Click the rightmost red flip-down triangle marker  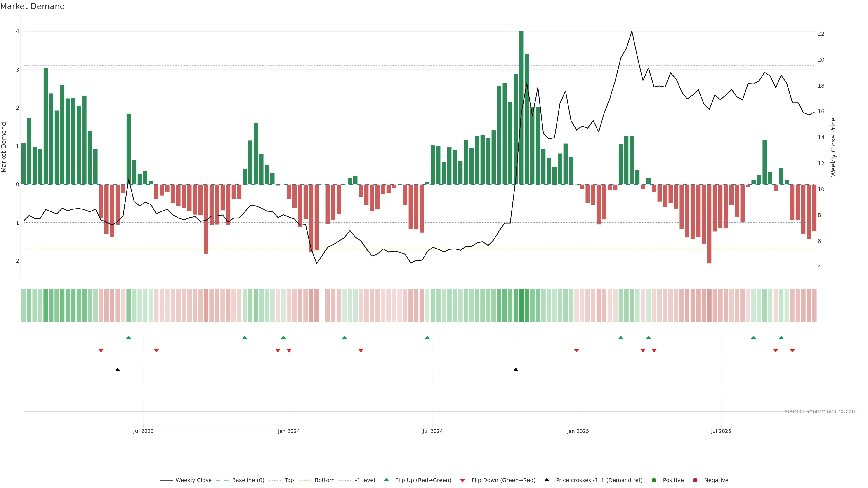(x=792, y=351)
